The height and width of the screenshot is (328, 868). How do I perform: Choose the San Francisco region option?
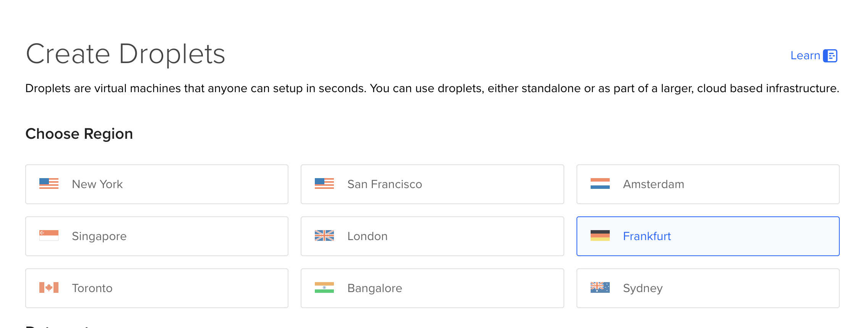click(432, 184)
